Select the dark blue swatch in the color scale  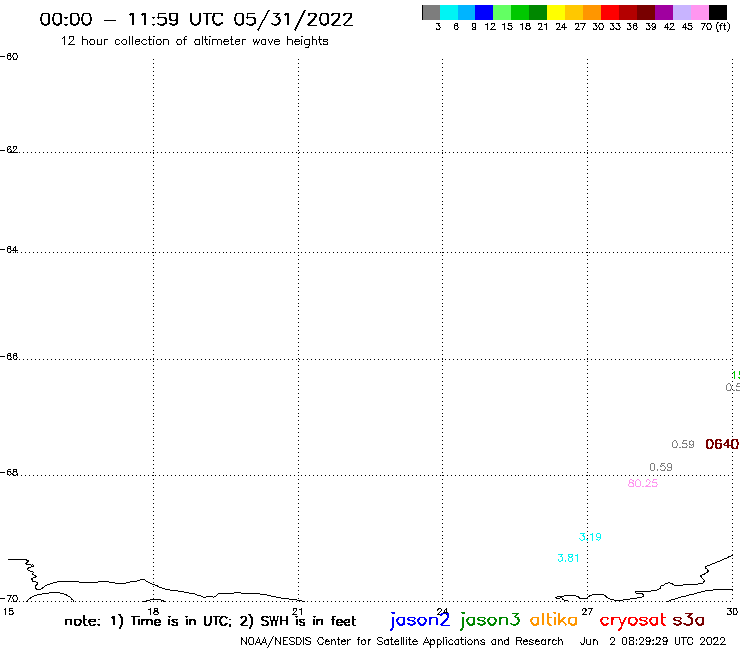484,12
